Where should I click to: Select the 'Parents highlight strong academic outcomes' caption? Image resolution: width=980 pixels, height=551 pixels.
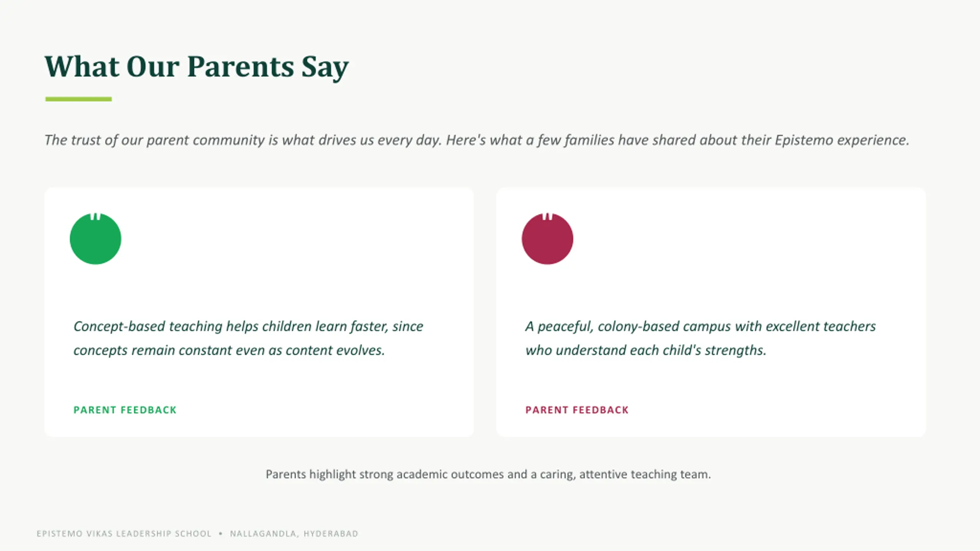click(x=488, y=474)
